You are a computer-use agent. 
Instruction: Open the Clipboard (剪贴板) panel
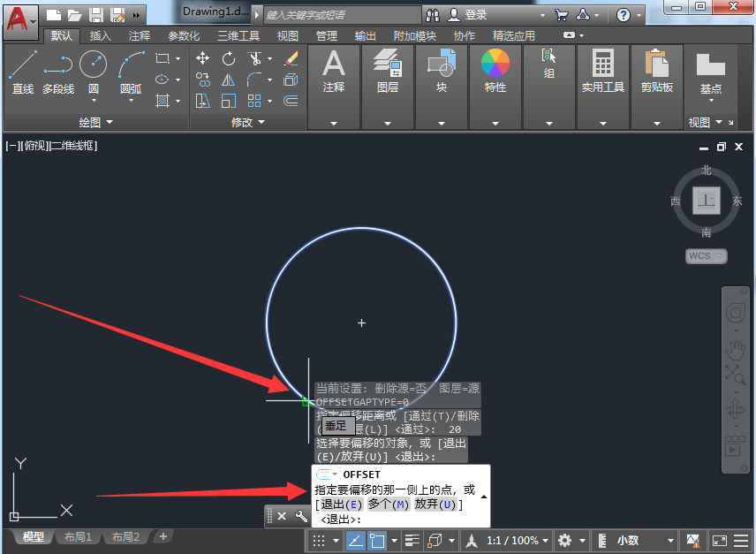(657, 72)
